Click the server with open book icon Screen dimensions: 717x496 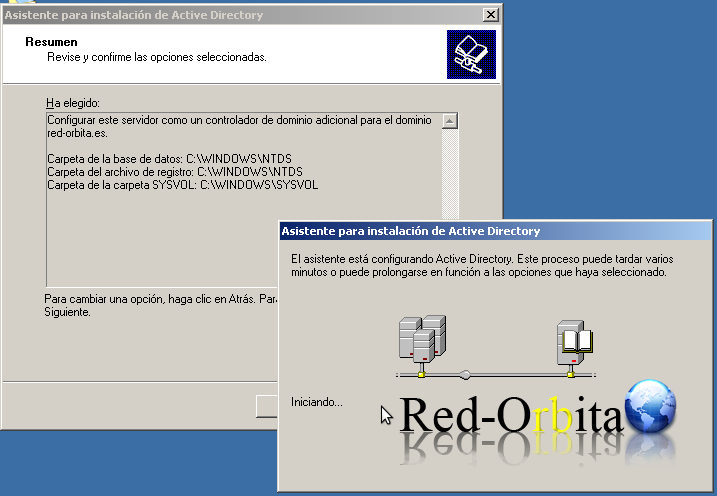click(x=574, y=342)
